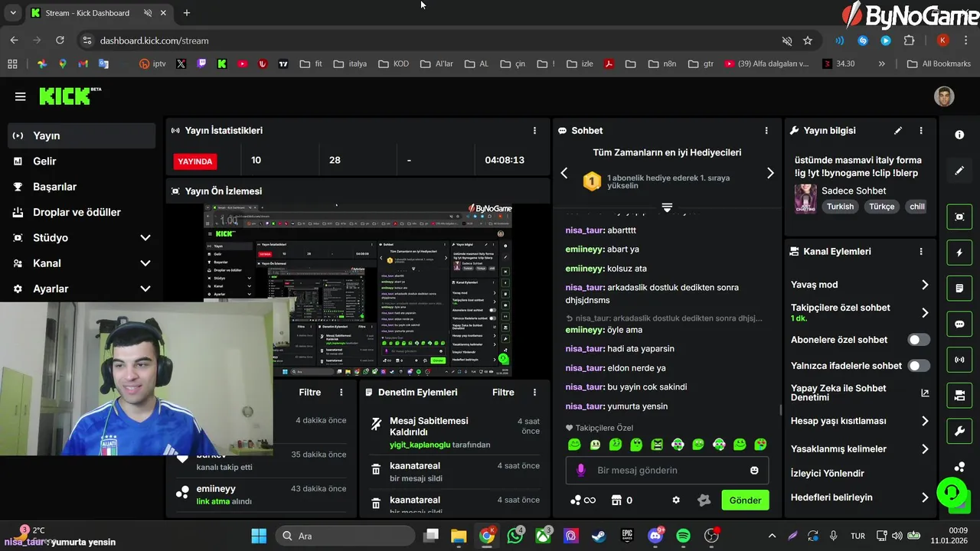Click the Türkçe tag chip
This screenshot has height=551, width=980.
click(x=881, y=207)
